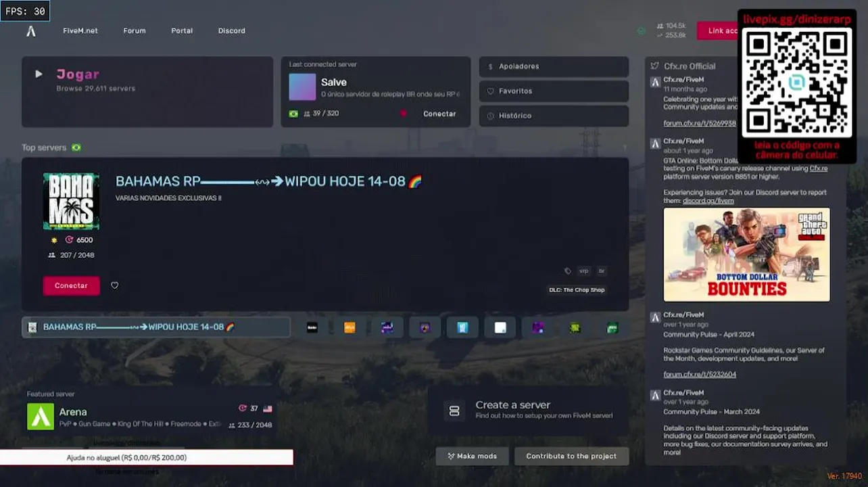Click the play triangle beside Jogar
This screenshot has width=868, height=487.
(39, 74)
